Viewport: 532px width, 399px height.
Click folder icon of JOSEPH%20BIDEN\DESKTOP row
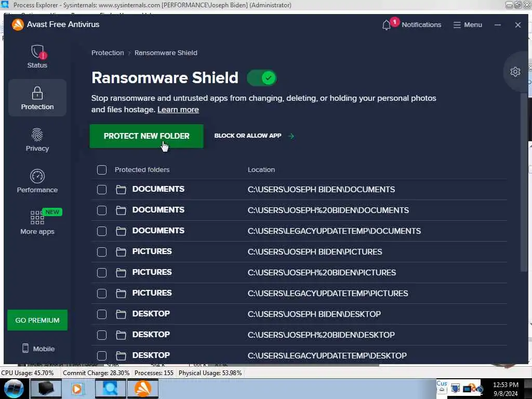coord(121,335)
